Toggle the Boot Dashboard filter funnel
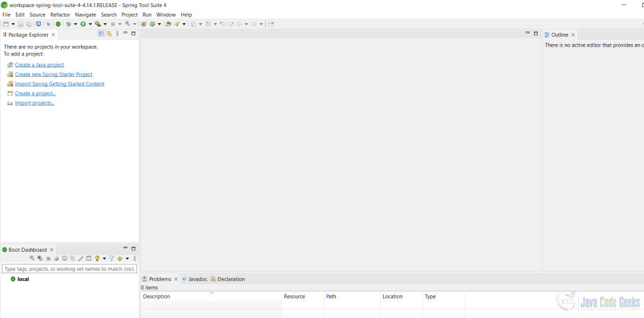Viewport: 644px width, 318px height. (x=111, y=258)
